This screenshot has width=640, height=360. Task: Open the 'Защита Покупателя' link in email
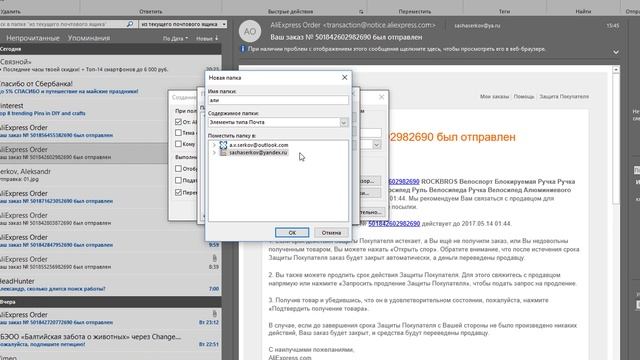tap(564, 97)
